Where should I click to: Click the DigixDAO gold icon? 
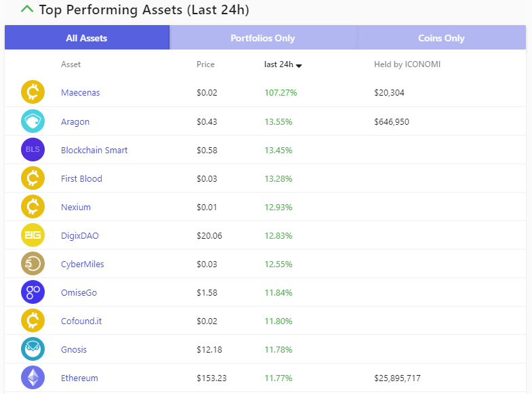tap(33, 235)
